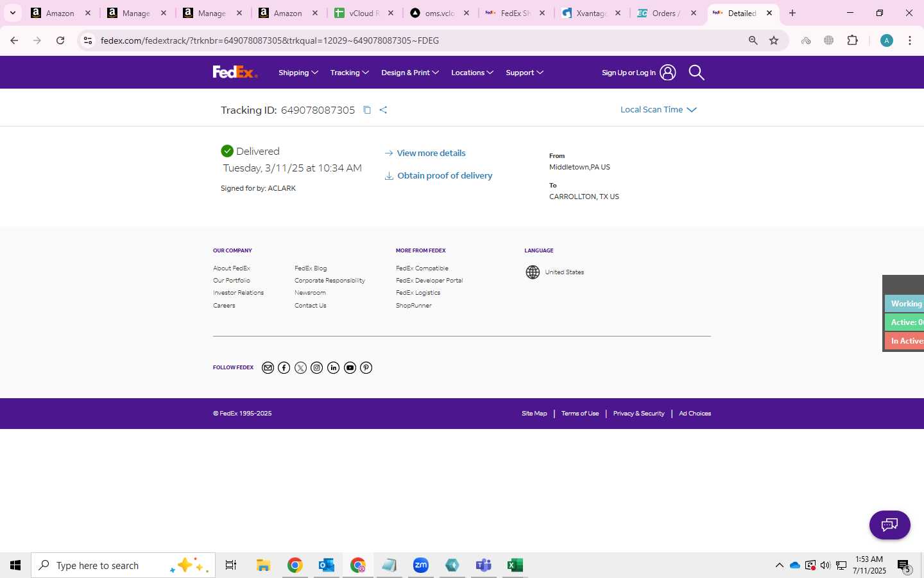Open Privacy & Security link
This screenshot has height=578, width=924.
coord(638,414)
